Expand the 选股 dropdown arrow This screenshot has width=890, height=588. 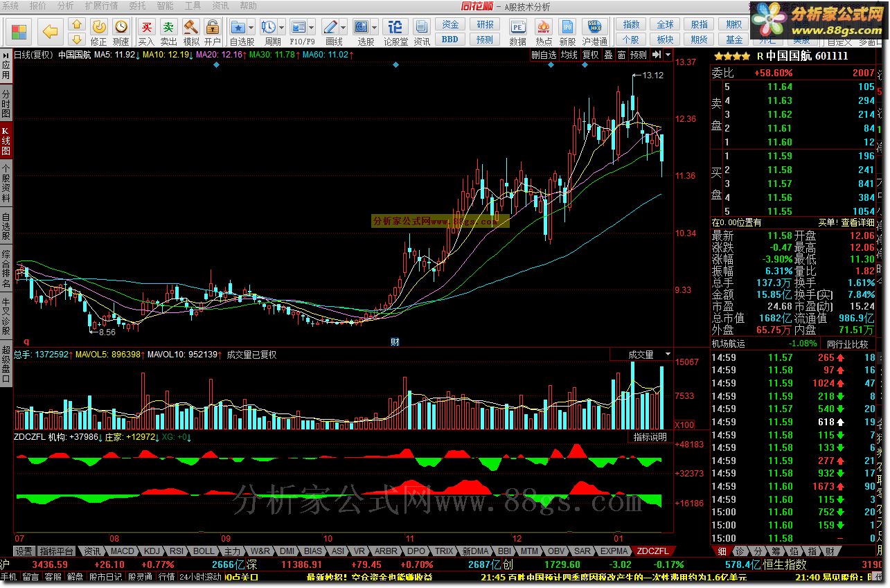click(375, 27)
